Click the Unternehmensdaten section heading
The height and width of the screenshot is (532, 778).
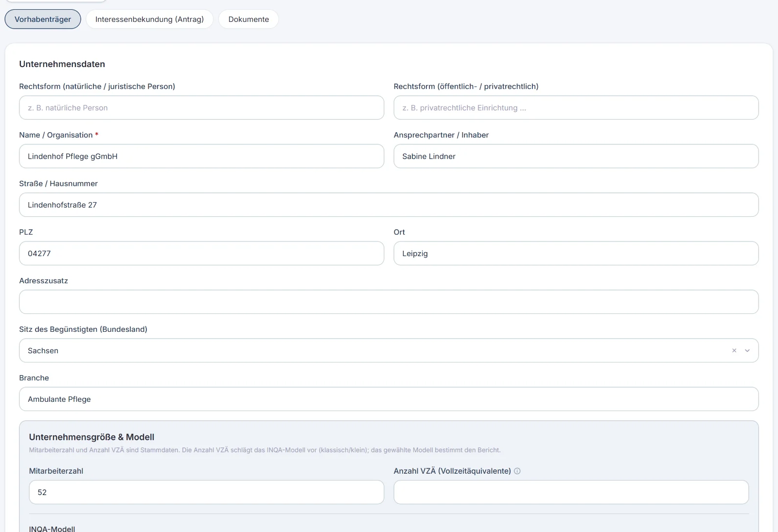(62, 64)
